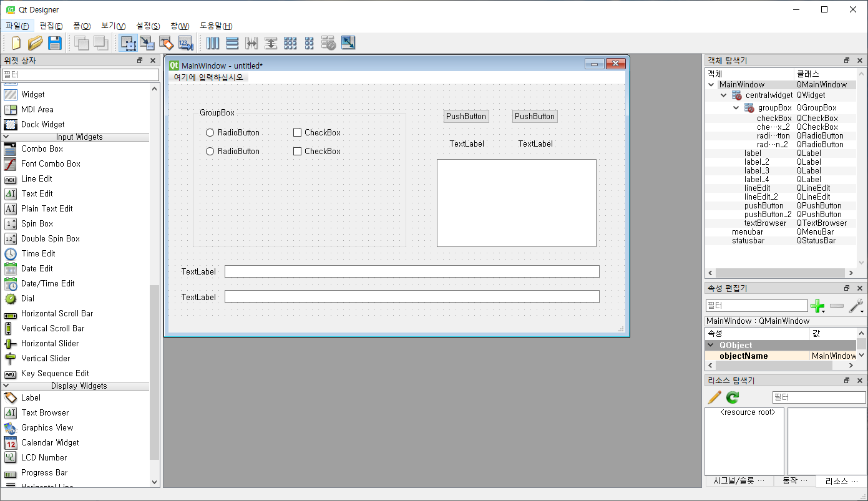Image resolution: width=868 pixels, height=501 pixels.
Task: Select pushButton_2 row in object tree
Action: point(781,214)
